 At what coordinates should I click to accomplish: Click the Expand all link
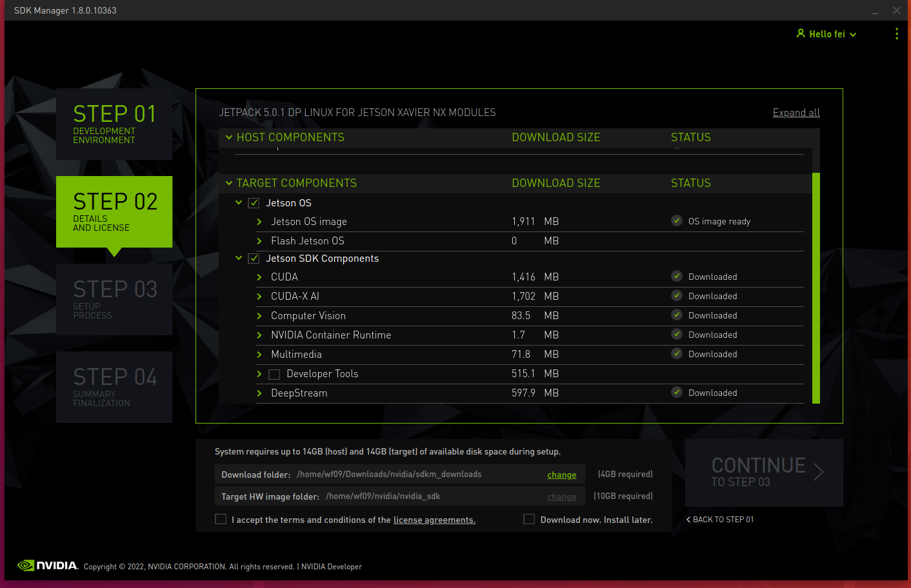coord(796,113)
